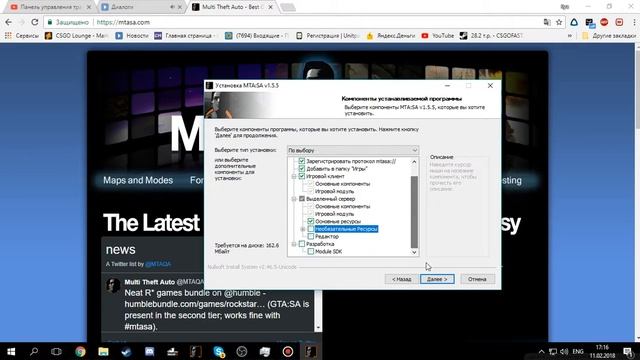
Task: Open the Windows notification center
Action: pos(629,351)
